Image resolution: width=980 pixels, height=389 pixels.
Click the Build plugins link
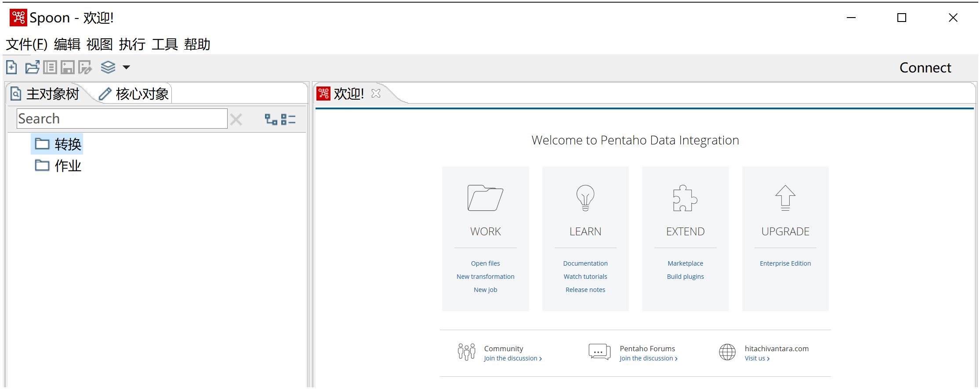685,277
